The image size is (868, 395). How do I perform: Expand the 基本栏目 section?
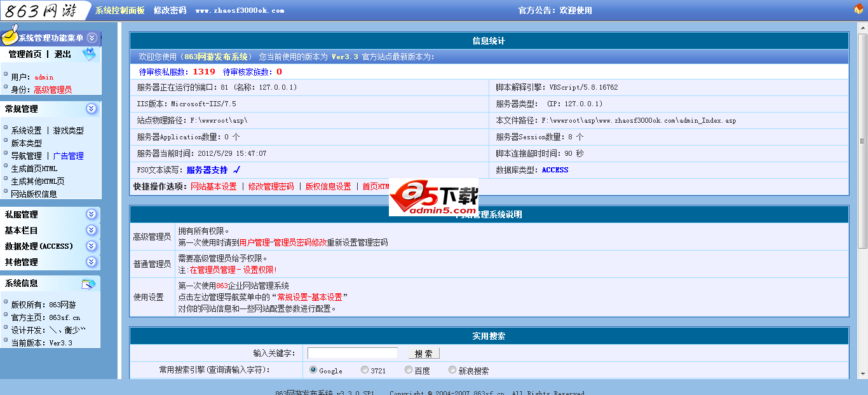coord(92,230)
